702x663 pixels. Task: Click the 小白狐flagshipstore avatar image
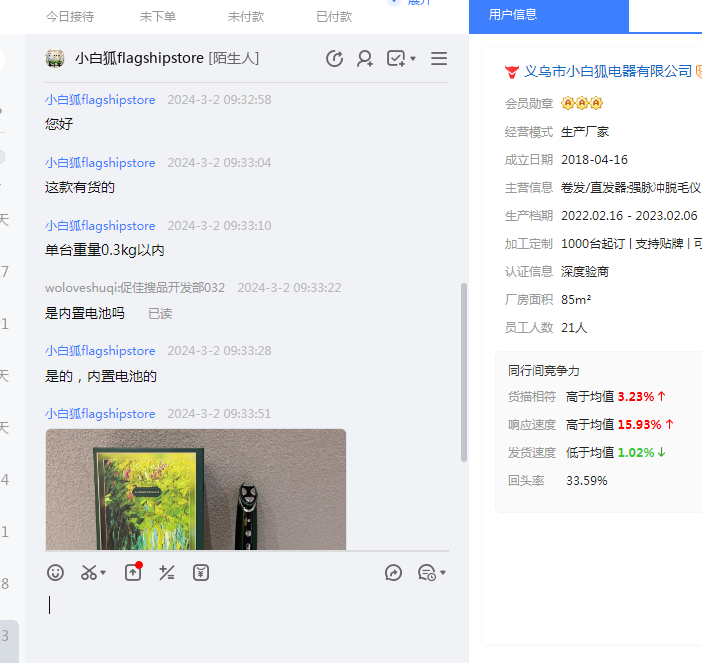coord(55,59)
